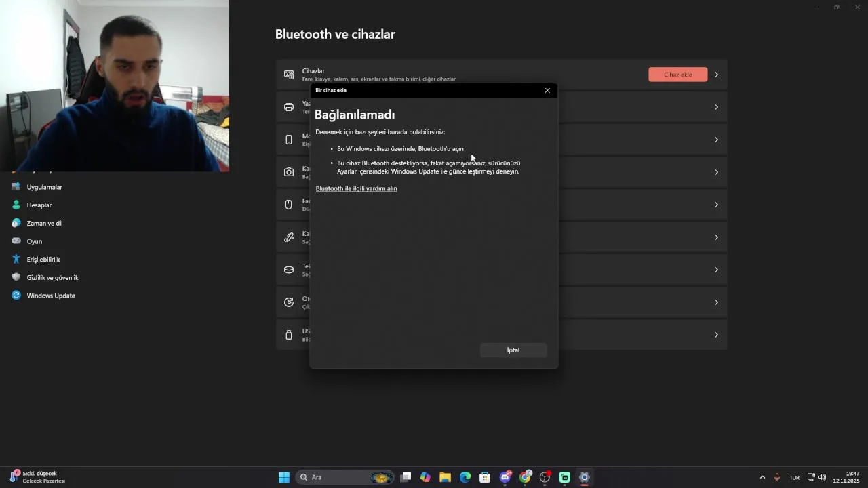868x488 pixels.
Task: Open Zaman ve dil settings section
Action: click(44, 223)
